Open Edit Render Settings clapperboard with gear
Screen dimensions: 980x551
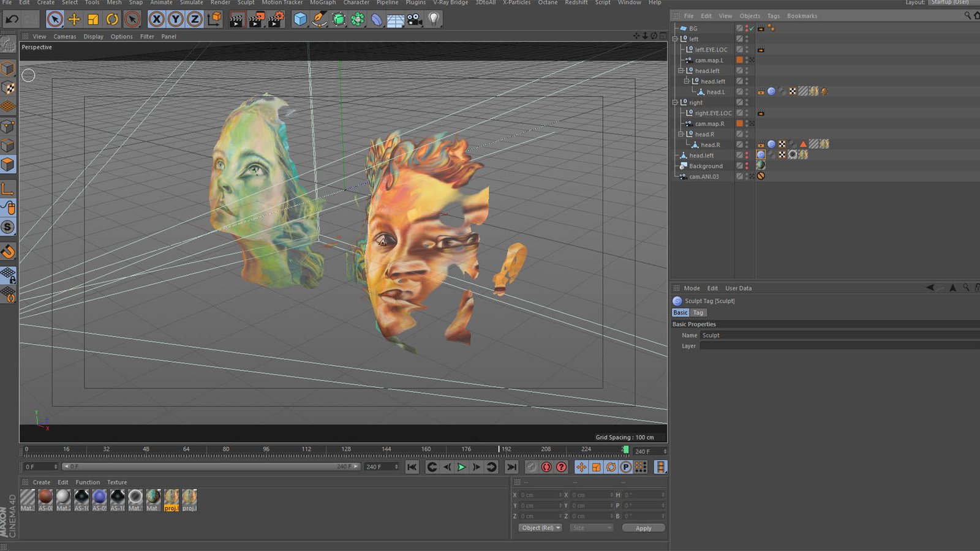click(x=276, y=20)
